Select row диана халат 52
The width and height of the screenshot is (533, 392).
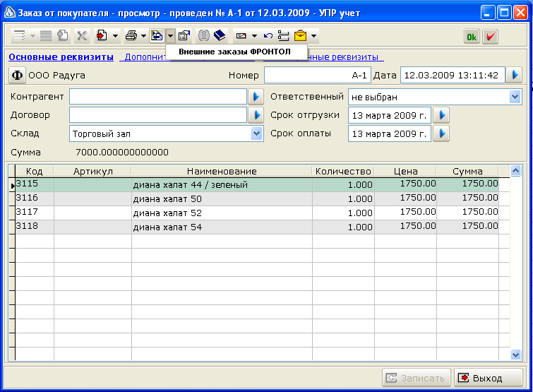(259, 213)
